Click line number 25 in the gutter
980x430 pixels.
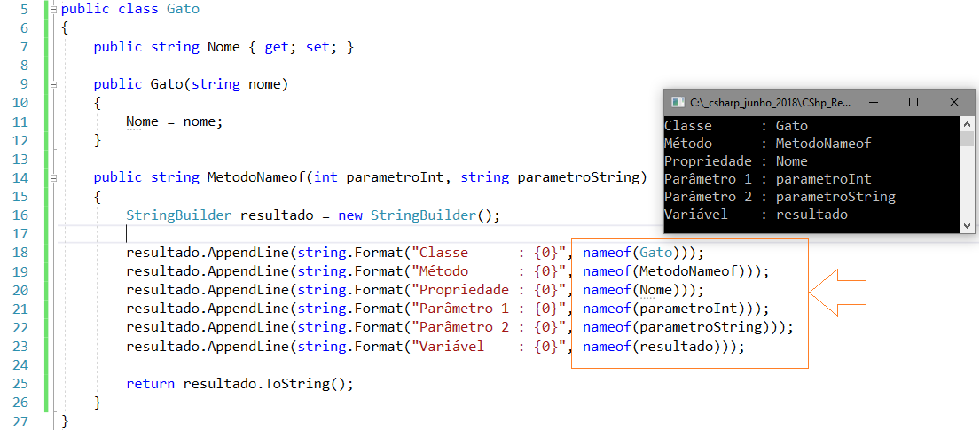[x=20, y=384]
